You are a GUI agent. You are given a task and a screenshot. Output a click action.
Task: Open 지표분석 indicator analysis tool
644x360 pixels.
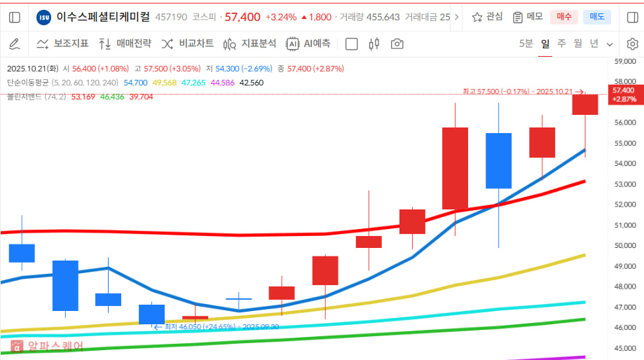[250, 44]
